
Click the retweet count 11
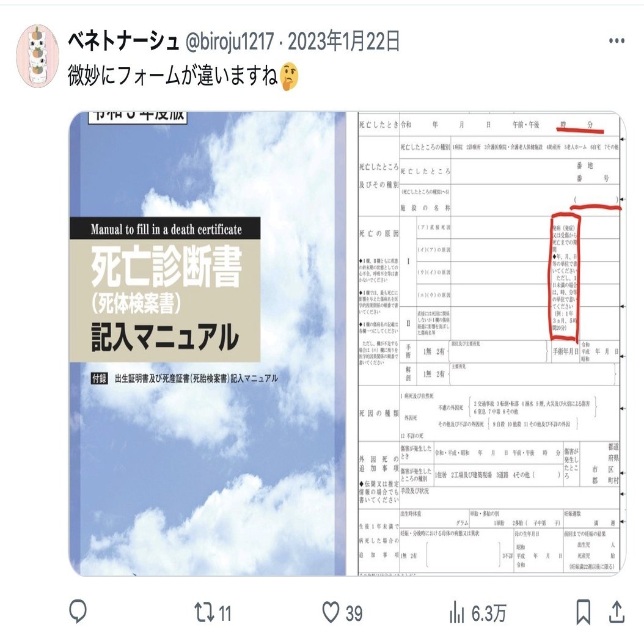coord(225,613)
